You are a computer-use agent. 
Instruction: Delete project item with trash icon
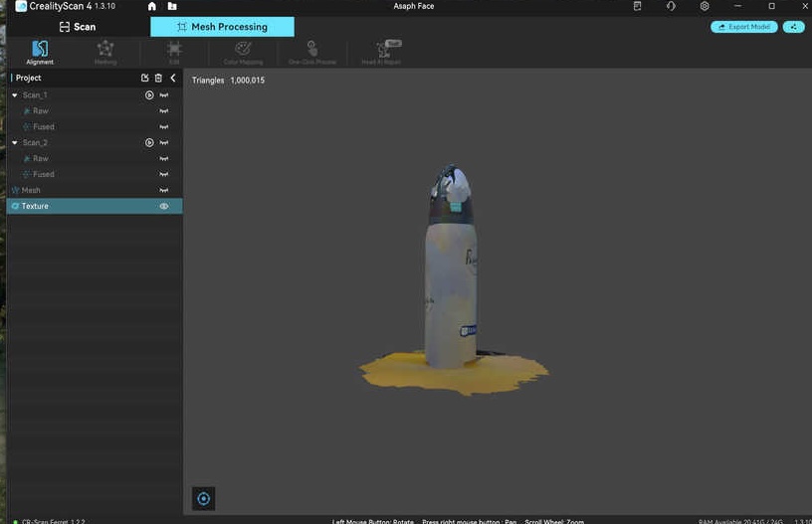(158, 78)
